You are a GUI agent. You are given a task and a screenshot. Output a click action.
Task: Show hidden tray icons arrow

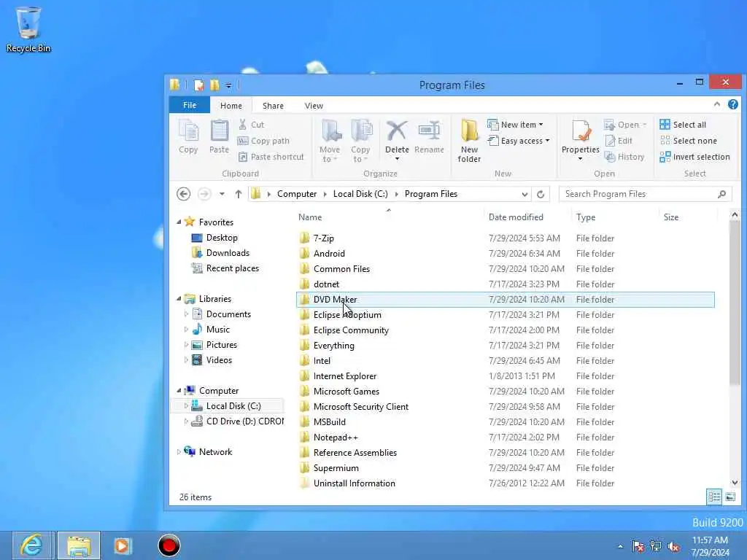tap(620, 546)
